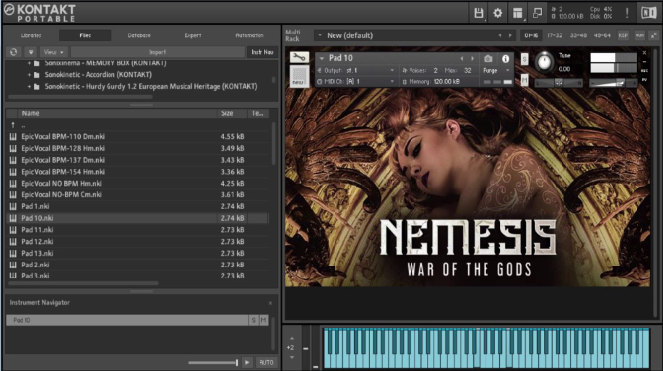This screenshot has width=663, height=371.
Task: Toggle the Instr Nav button
Action: pyautogui.click(x=262, y=52)
